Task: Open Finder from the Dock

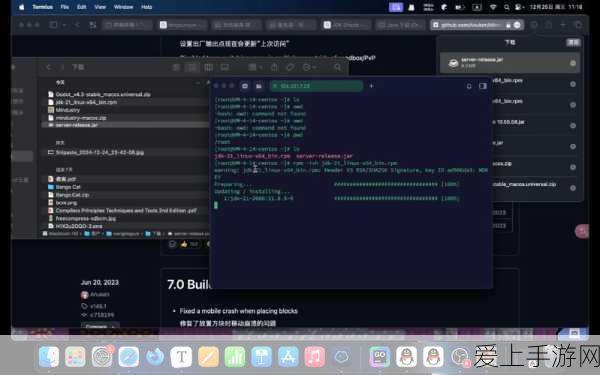Action: (x=49, y=357)
